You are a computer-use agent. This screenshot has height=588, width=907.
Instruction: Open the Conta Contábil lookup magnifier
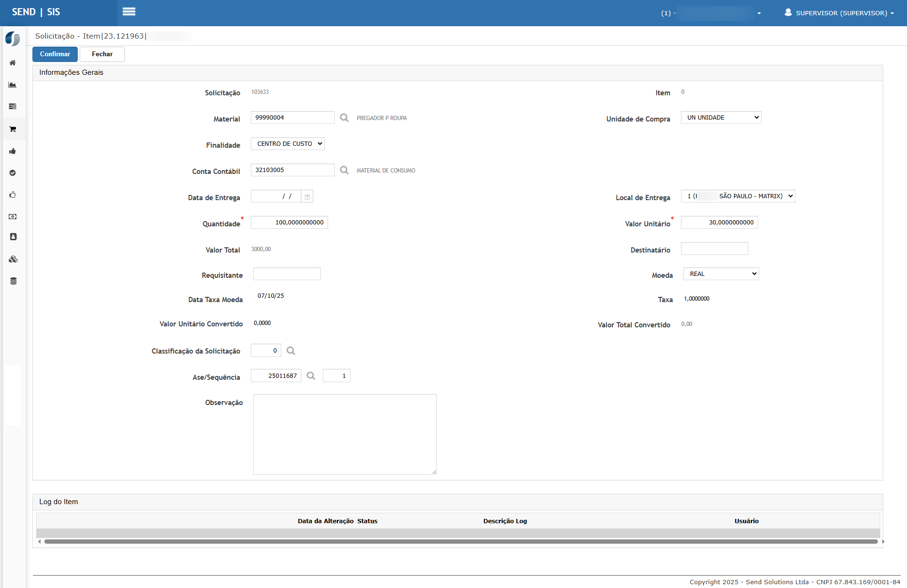(x=344, y=170)
